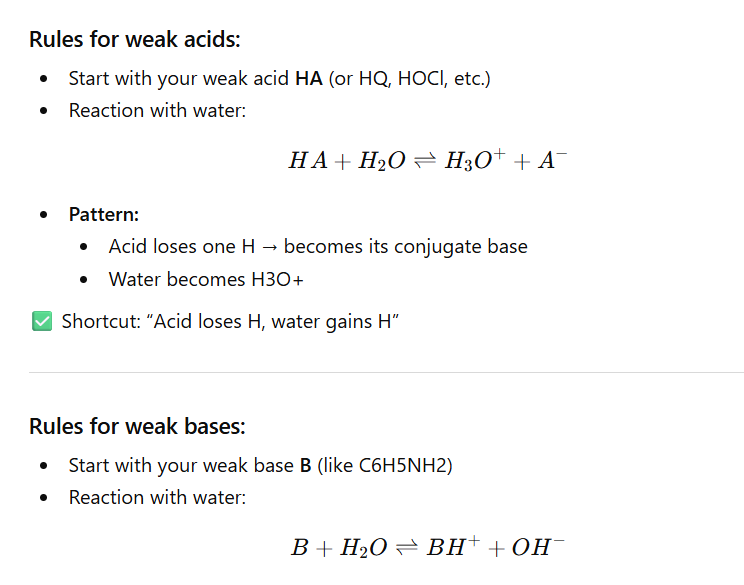Screen dimensions: 744x585
Task: Select the weak acid equation HA + H2O
Action: (x=428, y=160)
